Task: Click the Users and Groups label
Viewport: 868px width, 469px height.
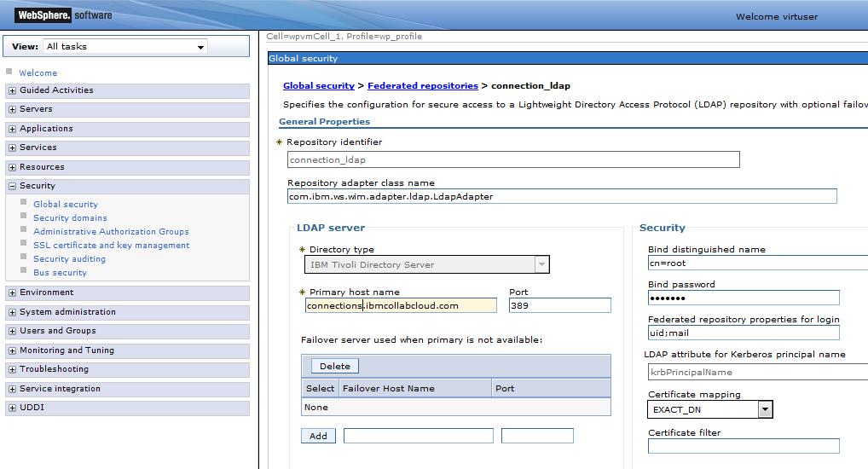Action: [58, 331]
